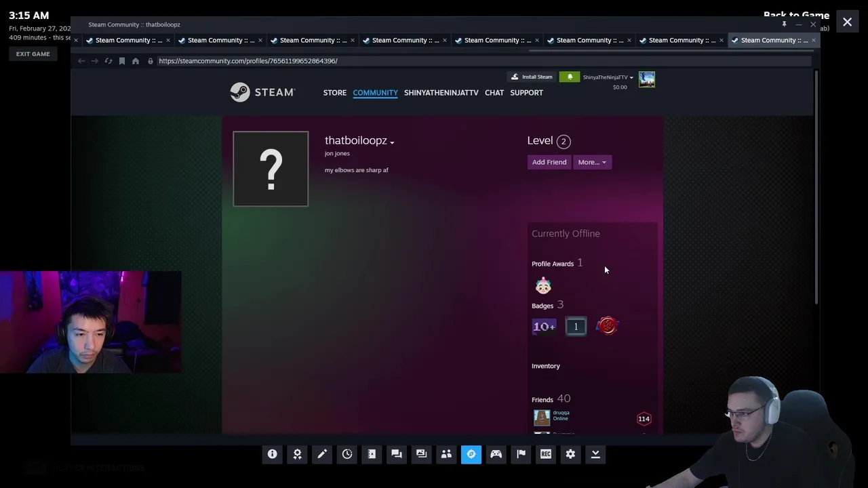868x488 pixels.
Task: Go forward with browser forward arrow
Action: click(x=94, y=61)
